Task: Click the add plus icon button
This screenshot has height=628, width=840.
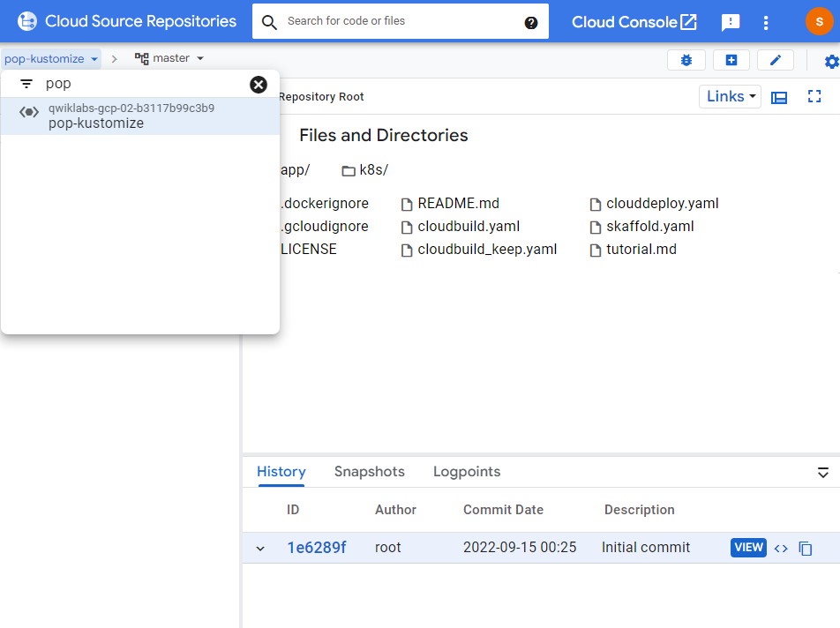Action: (x=731, y=60)
